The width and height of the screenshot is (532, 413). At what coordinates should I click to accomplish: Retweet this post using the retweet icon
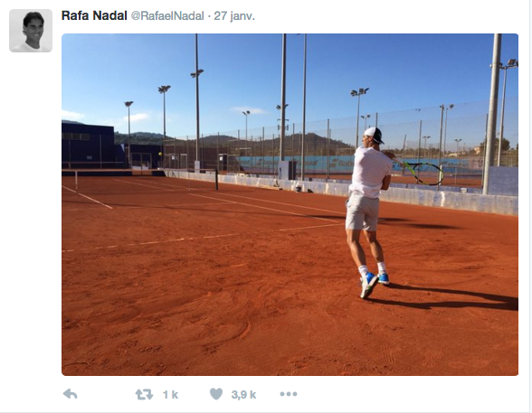144,394
